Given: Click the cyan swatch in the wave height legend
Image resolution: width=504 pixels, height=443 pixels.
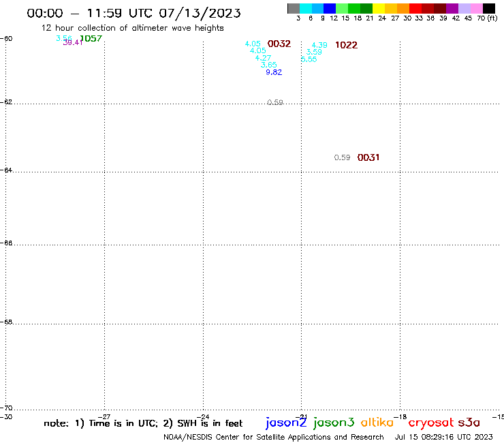Looking at the screenshot, I should click(306, 8).
